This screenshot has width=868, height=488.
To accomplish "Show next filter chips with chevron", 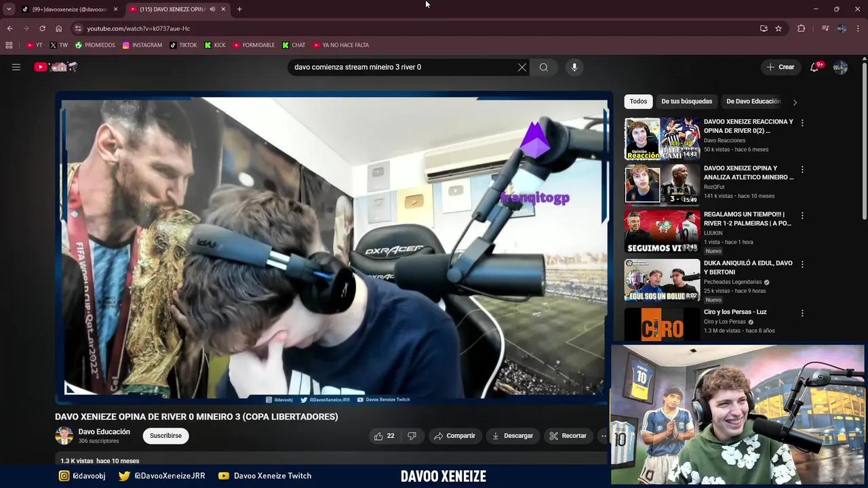I will 795,102.
